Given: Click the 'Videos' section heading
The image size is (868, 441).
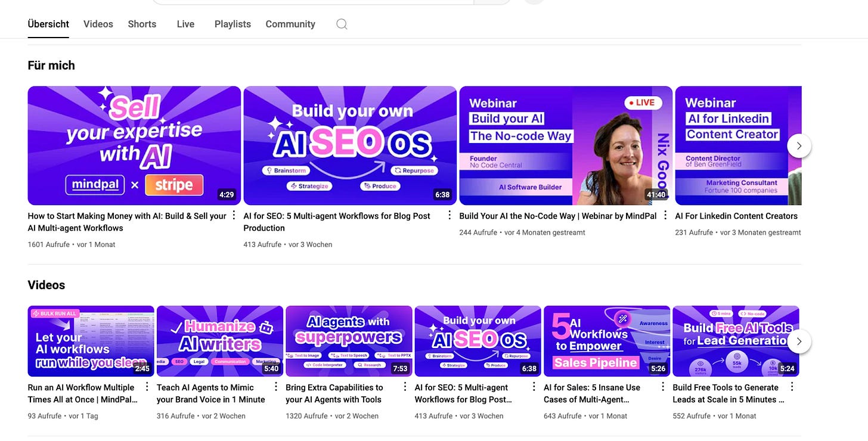Looking at the screenshot, I should click(x=46, y=285).
